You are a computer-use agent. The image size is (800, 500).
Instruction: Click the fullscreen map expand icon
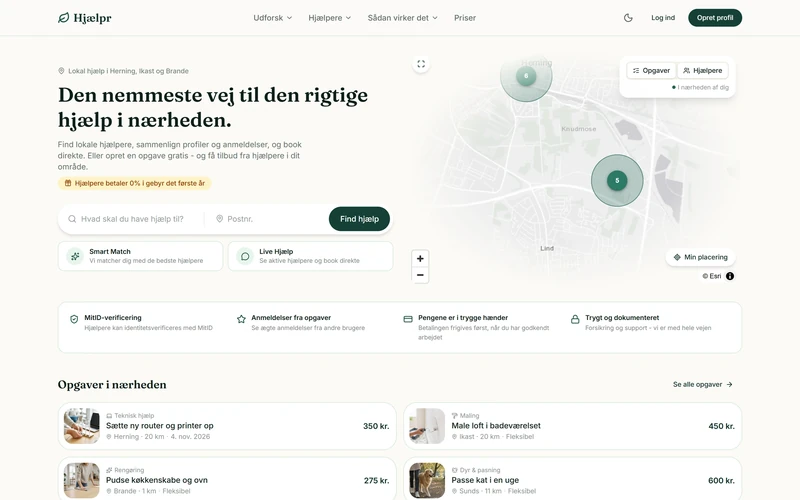point(421,64)
